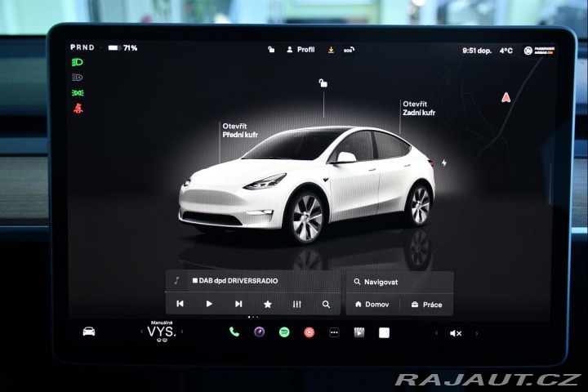Tap the auto high beam indicator
Screen dimensions: 588x392
78,78
